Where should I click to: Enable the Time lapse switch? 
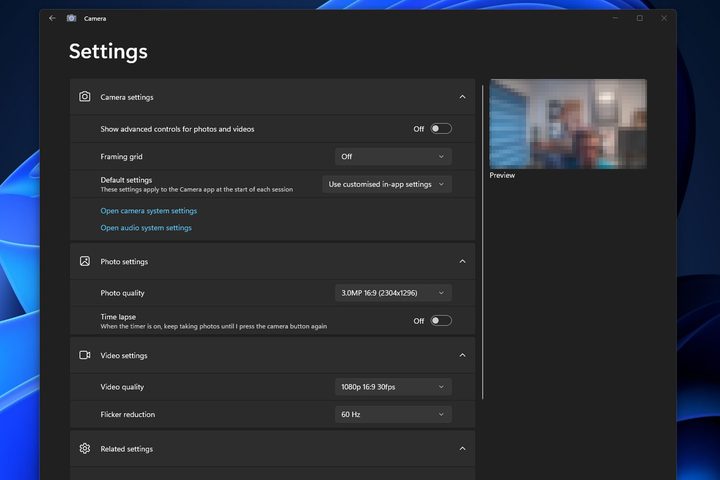441,321
